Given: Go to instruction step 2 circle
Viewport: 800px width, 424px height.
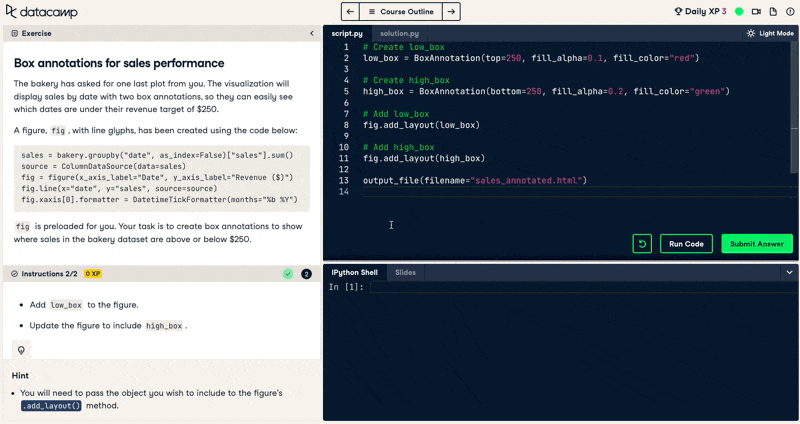Looking at the screenshot, I should (x=306, y=274).
